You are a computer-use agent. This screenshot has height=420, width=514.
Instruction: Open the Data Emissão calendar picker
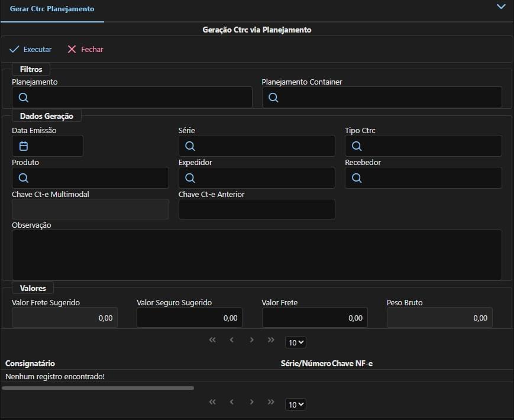click(x=24, y=146)
